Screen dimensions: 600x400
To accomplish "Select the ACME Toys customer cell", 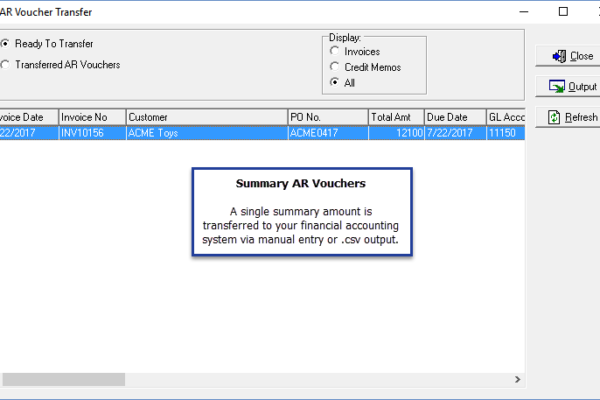I will click(x=207, y=133).
